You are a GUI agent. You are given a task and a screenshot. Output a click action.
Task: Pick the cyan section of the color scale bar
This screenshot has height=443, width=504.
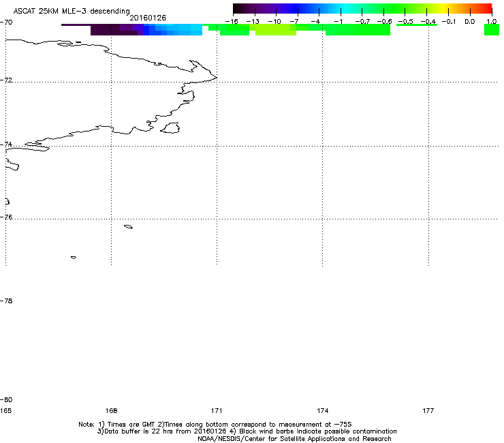click(343, 9)
